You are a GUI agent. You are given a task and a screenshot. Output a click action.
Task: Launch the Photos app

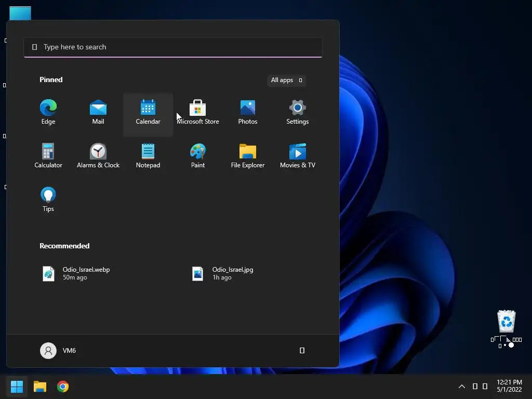point(248,112)
